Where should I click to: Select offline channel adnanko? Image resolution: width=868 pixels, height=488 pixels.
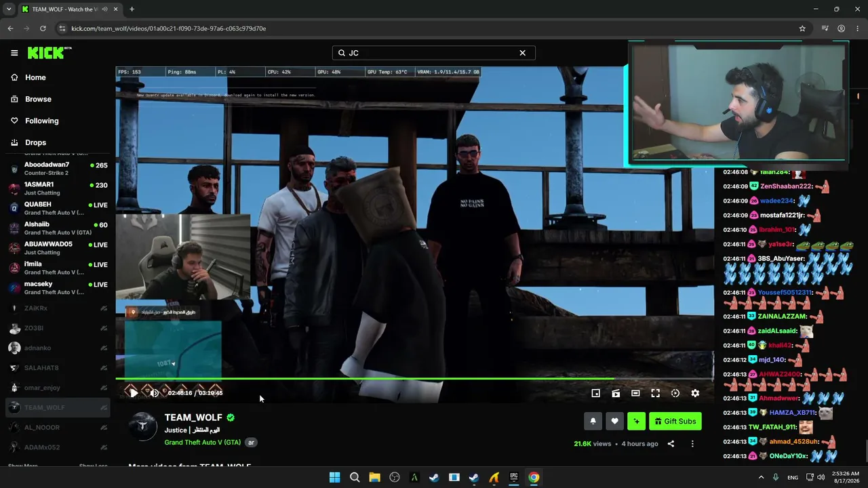(x=58, y=348)
